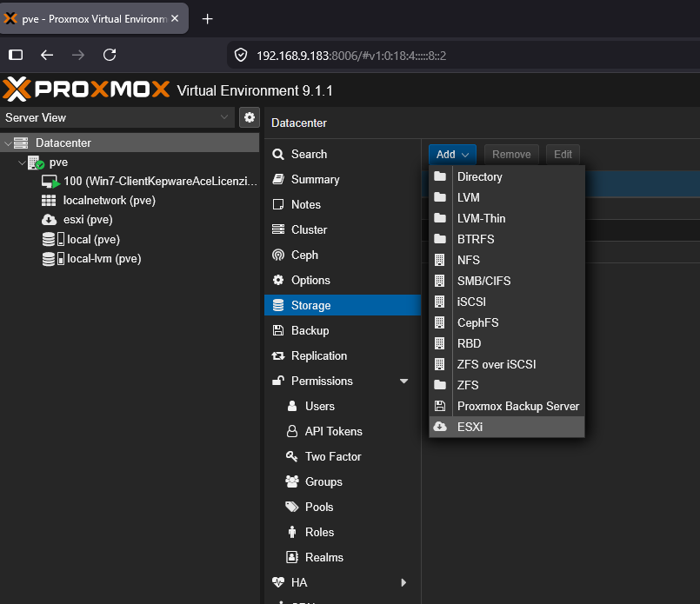The image size is (700, 604).
Task: Click the Add storage dropdown button
Action: click(x=453, y=155)
